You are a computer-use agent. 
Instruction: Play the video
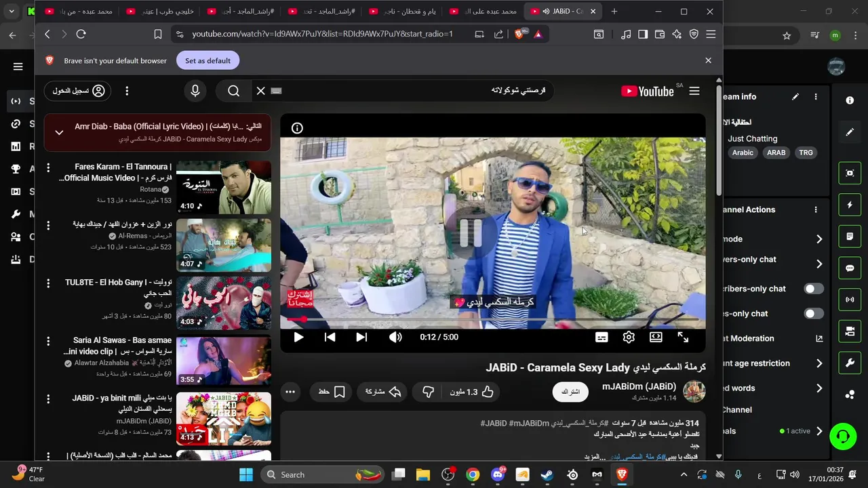click(298, 337)
